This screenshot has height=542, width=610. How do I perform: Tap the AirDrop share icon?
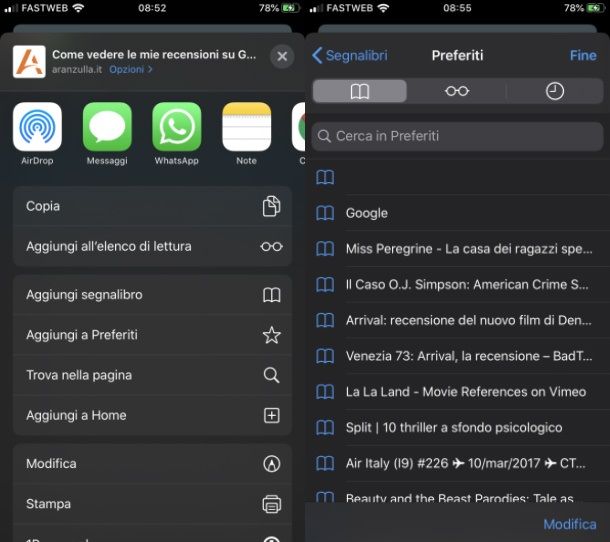coord(37,126)
